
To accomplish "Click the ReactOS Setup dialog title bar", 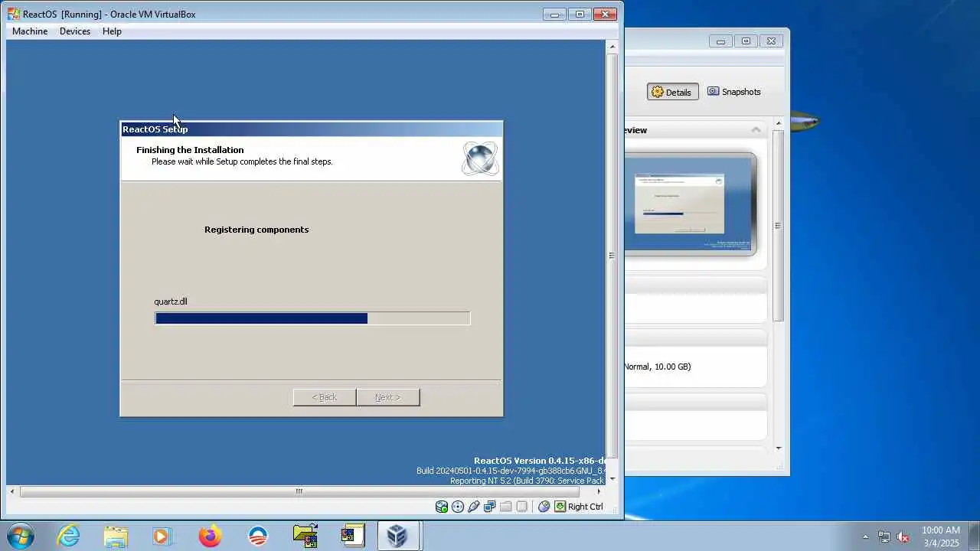I will coord(312,129).
